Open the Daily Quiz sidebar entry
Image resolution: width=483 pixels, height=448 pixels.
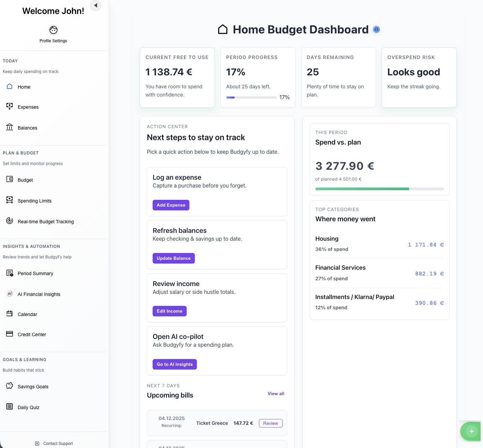pos(9,407)
